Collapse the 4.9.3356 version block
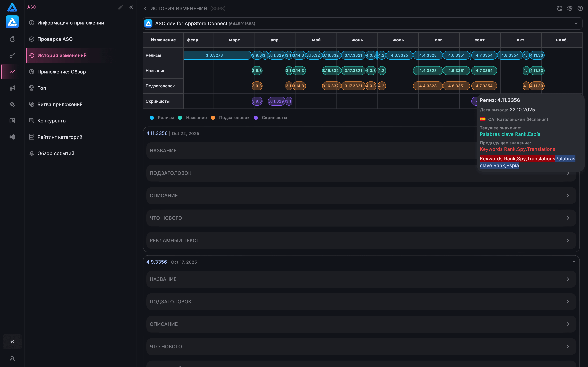The height and width of the screenshot is (367, 588). coord(574,262)
